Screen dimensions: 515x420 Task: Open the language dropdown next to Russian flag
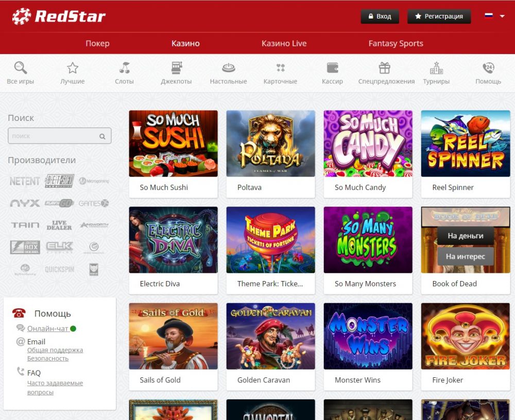tap(502, 16)
